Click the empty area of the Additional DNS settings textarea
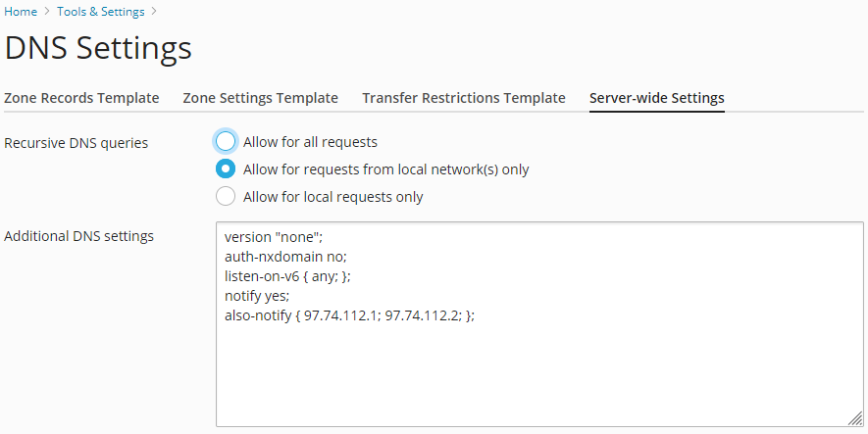The width and height of the screenshot is (868, 434). coord(539,376)
